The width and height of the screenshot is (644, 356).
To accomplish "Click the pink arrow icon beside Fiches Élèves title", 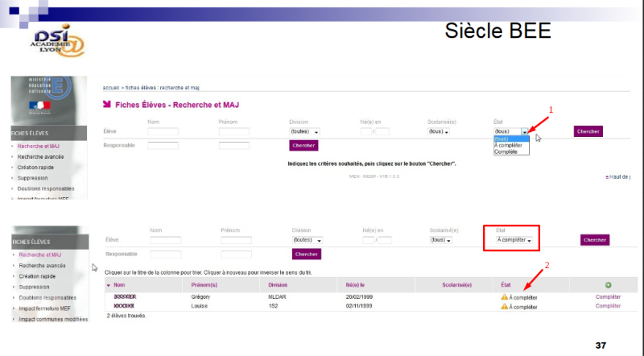I will (x=107, y=105).
